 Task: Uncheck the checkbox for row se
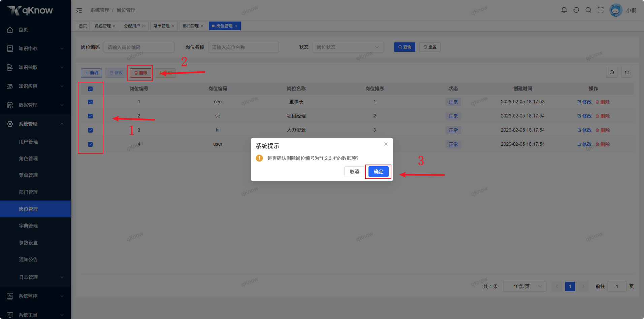90,116
